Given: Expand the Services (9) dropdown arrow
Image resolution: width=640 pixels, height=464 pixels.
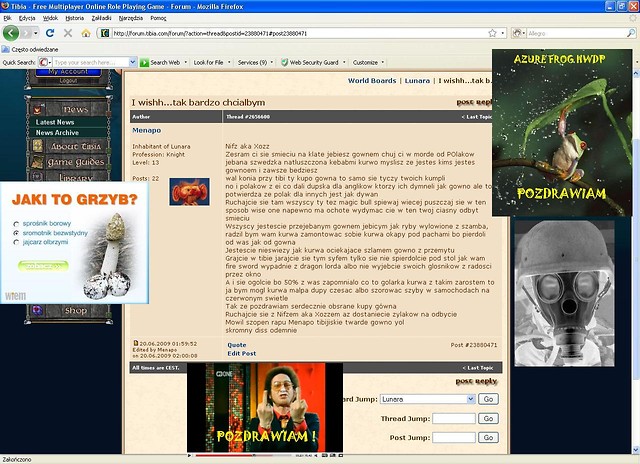Looking at the screenshot, I should pos(271,62).
